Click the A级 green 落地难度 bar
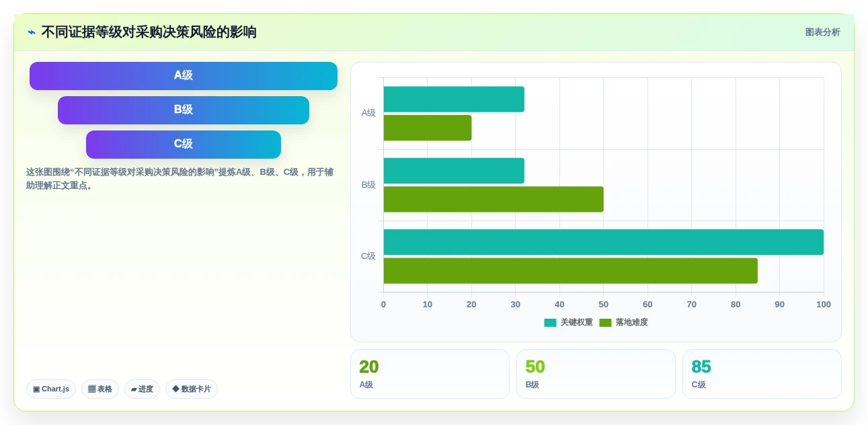The image size is (868, 425). 428,128
